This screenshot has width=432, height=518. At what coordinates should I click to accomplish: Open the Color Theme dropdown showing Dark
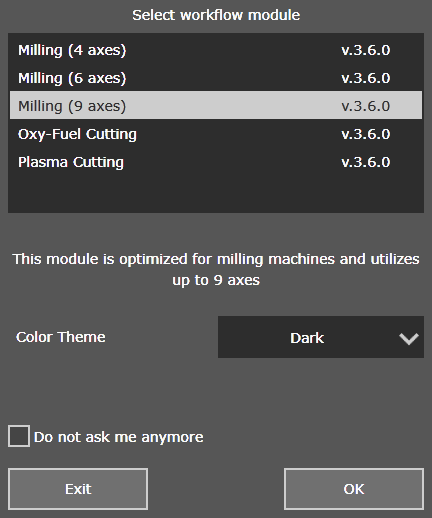click(x=321, y=337)
